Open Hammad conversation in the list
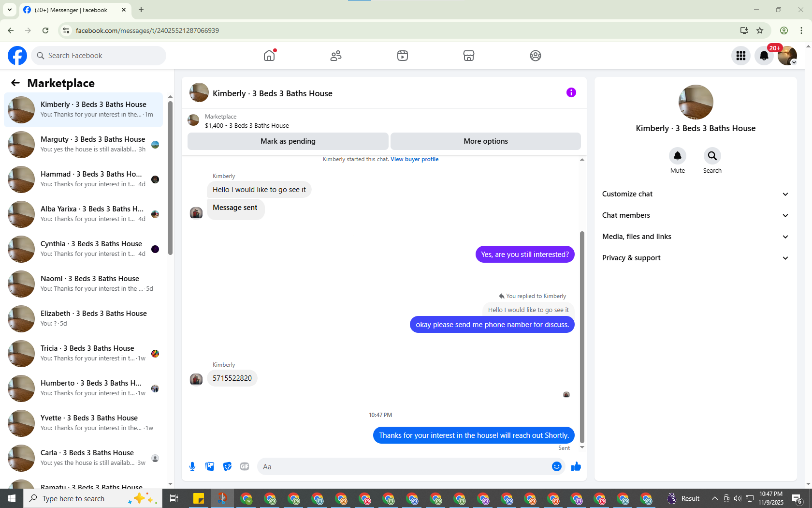 pos(83,179)
